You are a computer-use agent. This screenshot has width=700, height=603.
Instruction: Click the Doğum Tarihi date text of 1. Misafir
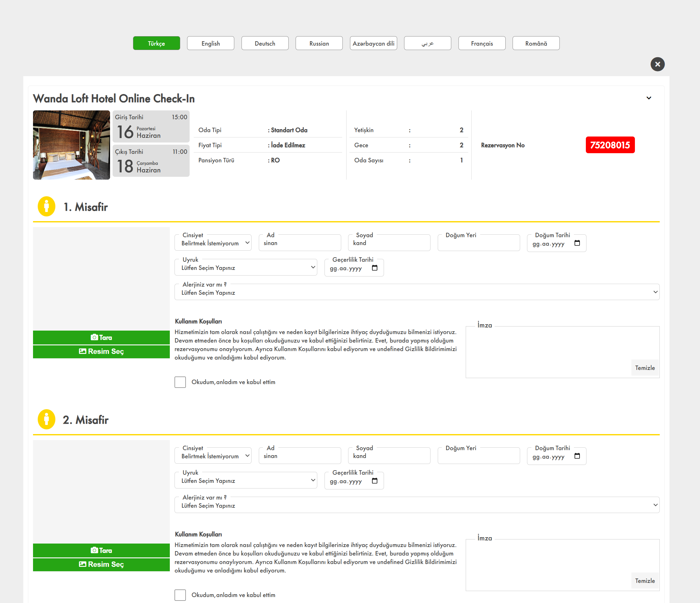[x=548, y=244]
